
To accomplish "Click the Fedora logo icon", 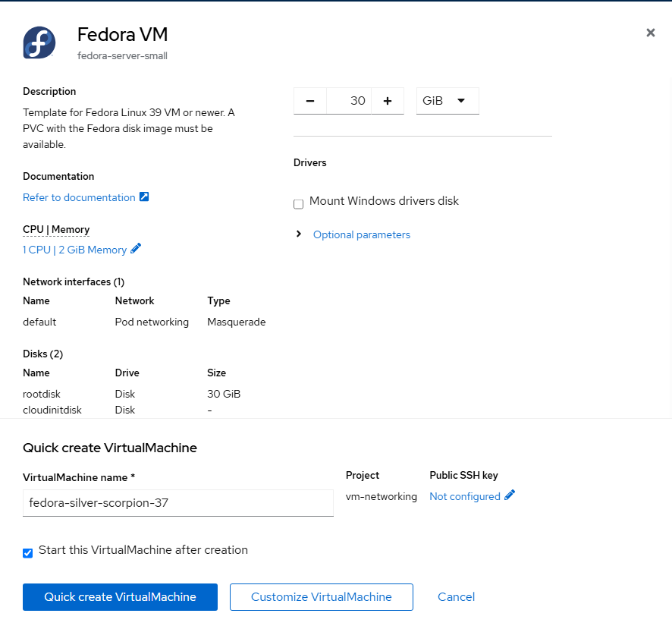I will 39,42.
